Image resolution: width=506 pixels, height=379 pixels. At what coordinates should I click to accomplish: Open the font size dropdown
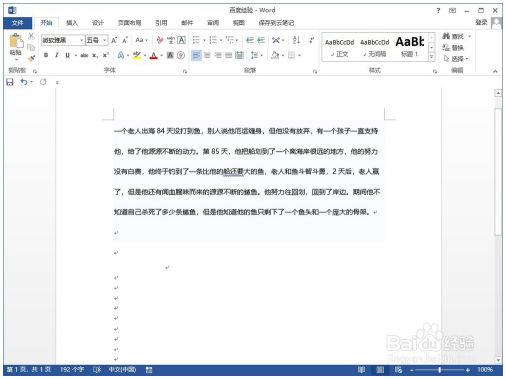[x=105, y=40]
